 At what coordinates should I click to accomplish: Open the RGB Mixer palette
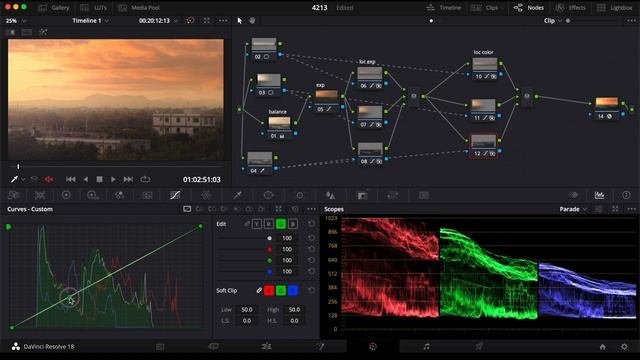coord(119,195)
